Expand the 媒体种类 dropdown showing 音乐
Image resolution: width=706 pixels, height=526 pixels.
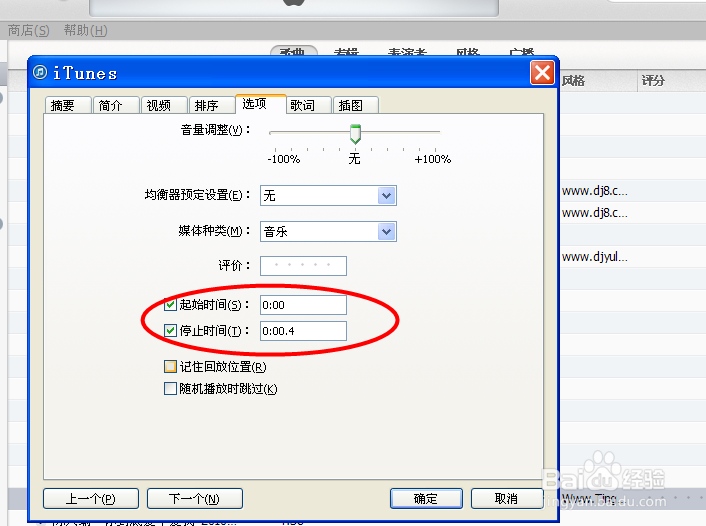[328, 231]
